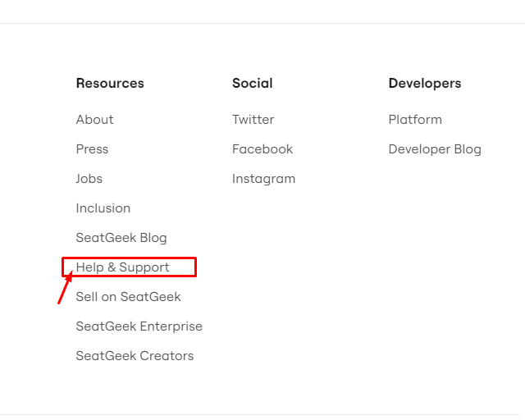
Task: Open the Developer Blog link
Action: click(435, 149)
